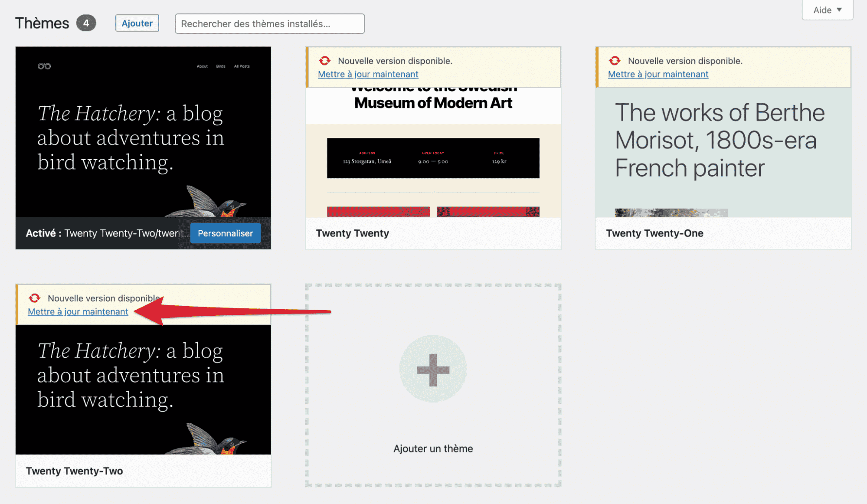Click Mettre à jour maintenant on Twenty Twenty
Image resolution: width=867 pixels, height=504 pixels.
click(x=368, y=74)
